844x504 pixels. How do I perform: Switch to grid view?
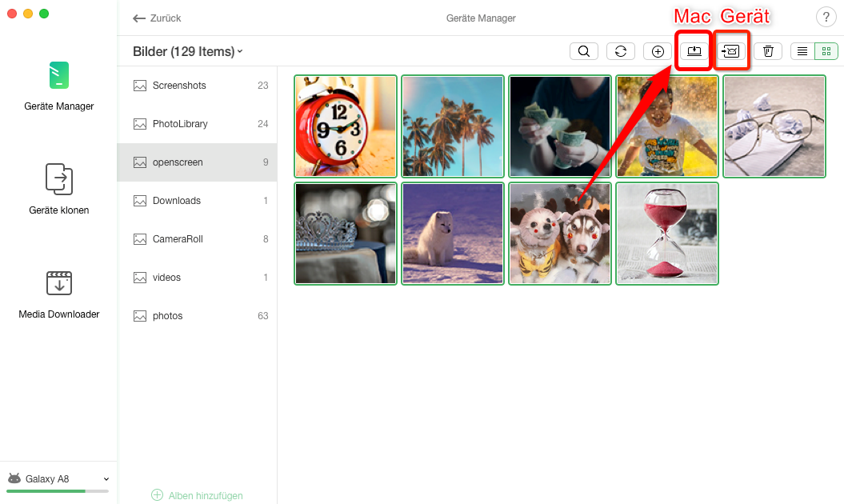coord(826,51)
